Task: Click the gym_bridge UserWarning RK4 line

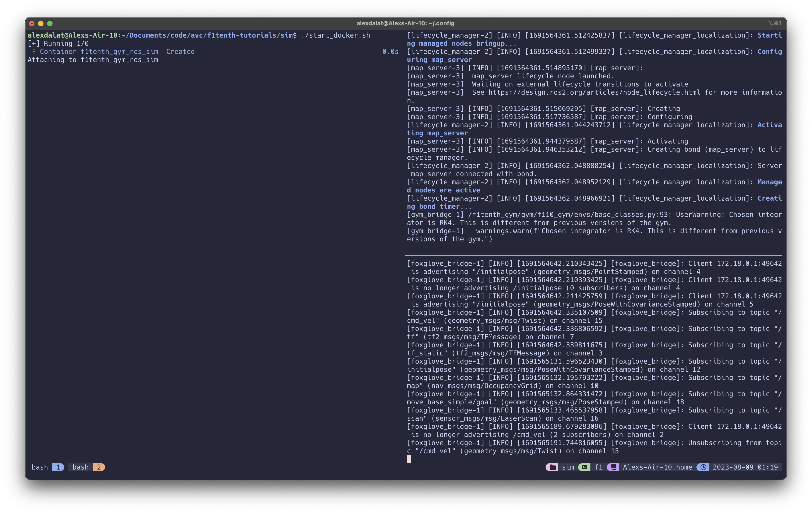Action: tap(594, 219)
